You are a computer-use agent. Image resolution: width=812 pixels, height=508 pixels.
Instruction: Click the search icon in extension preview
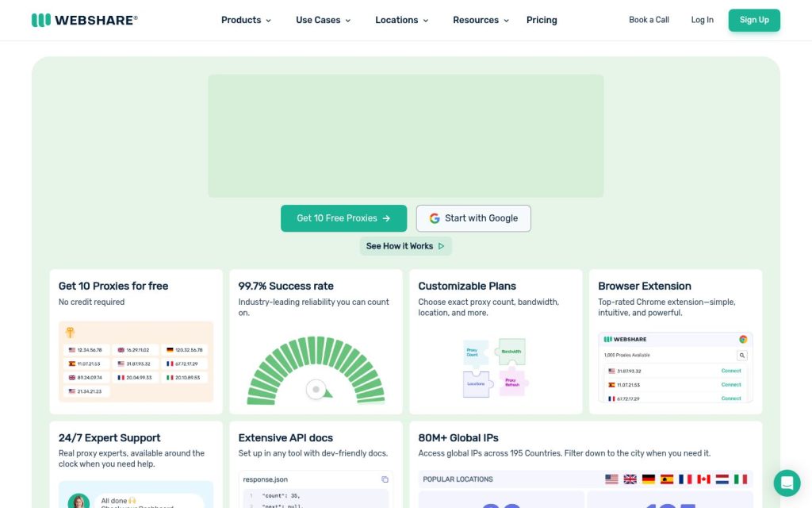click(x=742, y=356)
